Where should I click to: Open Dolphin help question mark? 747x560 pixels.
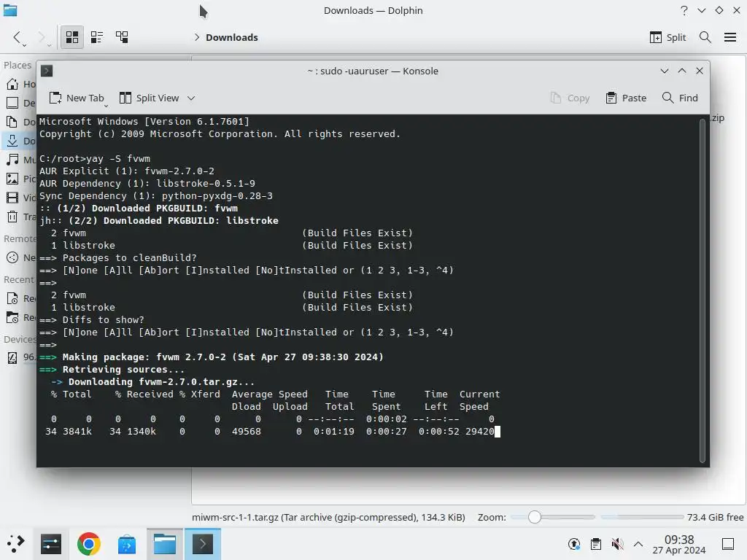(684, 10)
